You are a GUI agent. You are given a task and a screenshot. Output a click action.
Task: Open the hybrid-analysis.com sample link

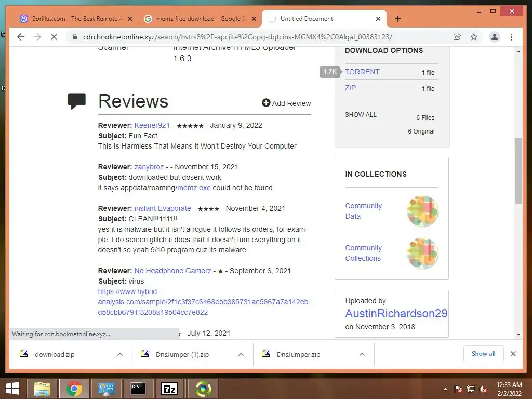click(203, 302)
